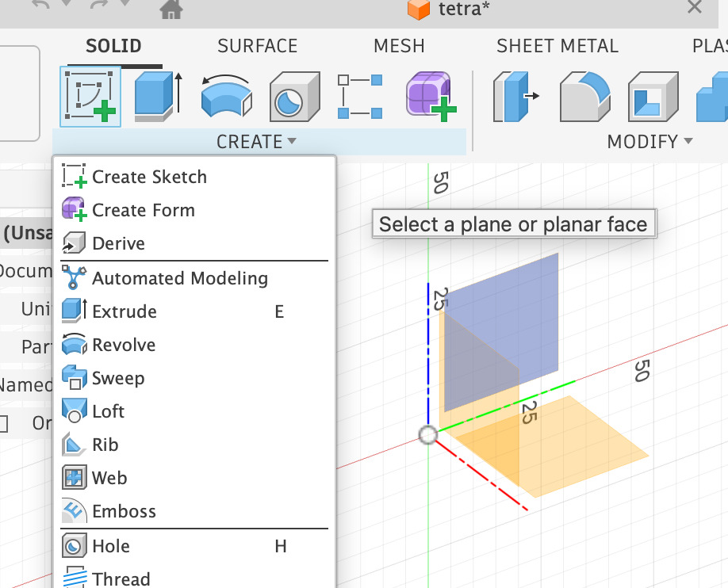The width and height of the screenshot is (728, 588).
Task: Click the tetra document title
Action: (464, 9)
